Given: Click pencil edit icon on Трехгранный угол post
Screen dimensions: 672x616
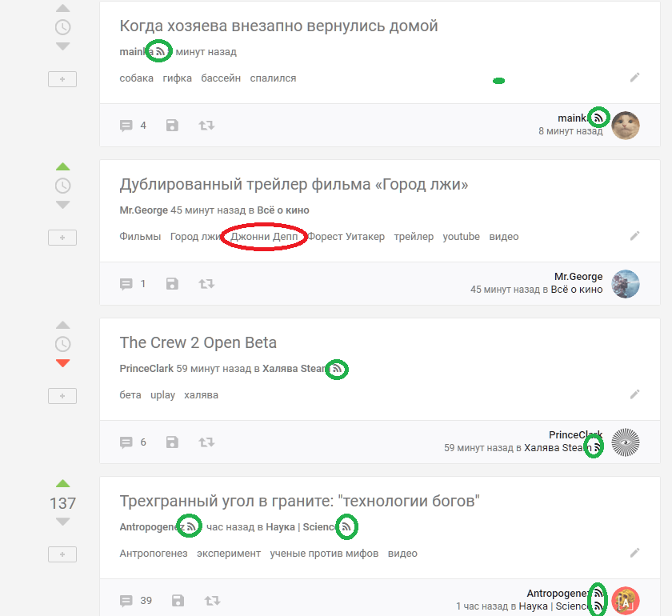Looking at the screenshot, I should [x=634, y=553].
